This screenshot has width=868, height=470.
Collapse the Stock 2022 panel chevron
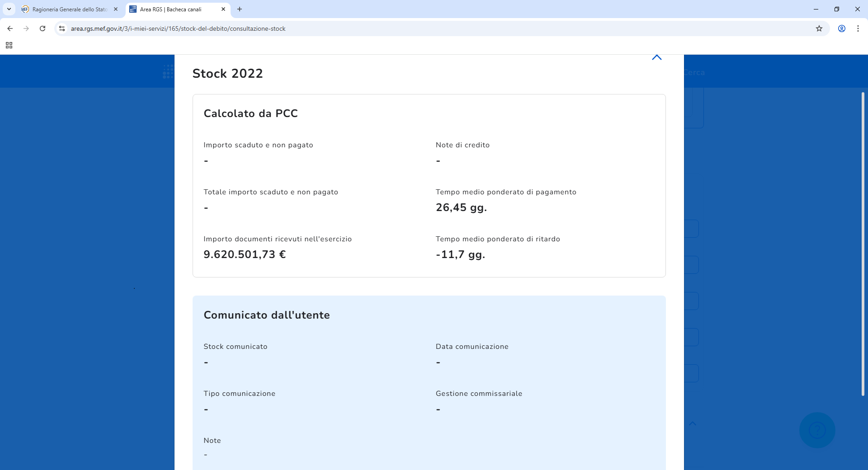point(657,57)
